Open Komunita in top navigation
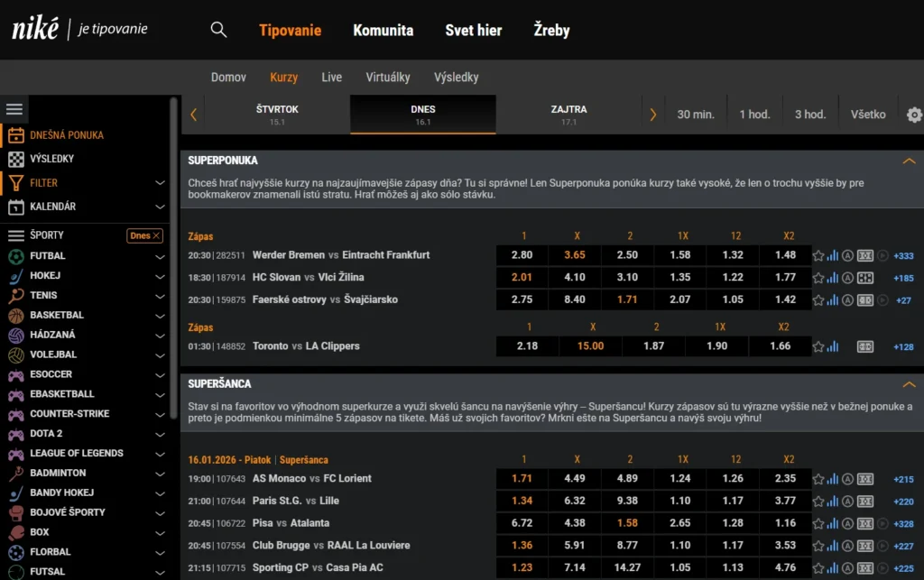The height and width of the screenshot is (580, 924). pos(383,30)
